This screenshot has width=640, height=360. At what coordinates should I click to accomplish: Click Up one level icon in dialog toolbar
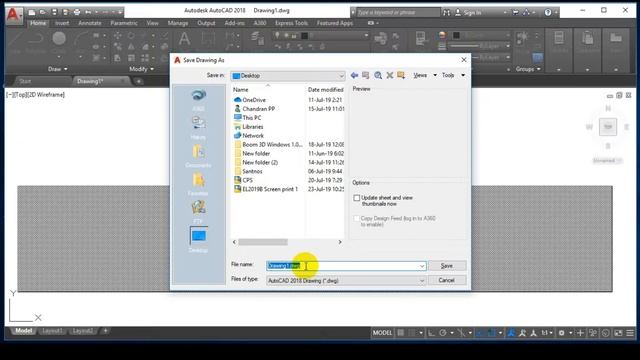point(366,76)
